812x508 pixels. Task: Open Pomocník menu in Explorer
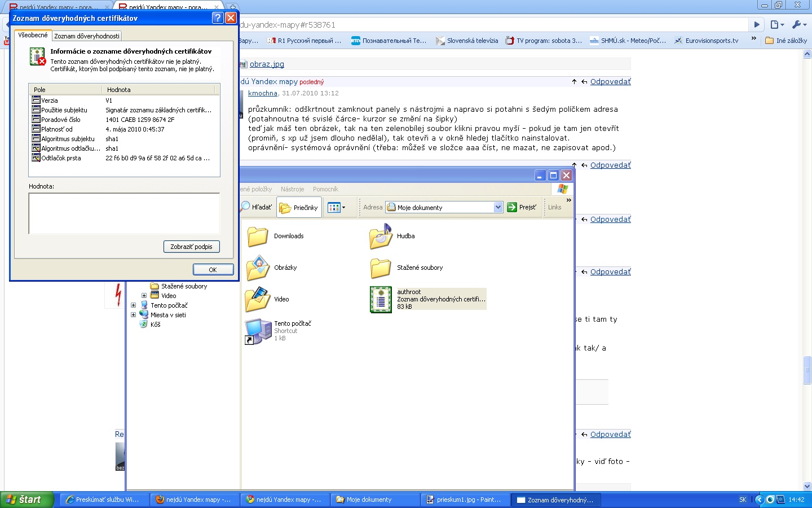325,189
